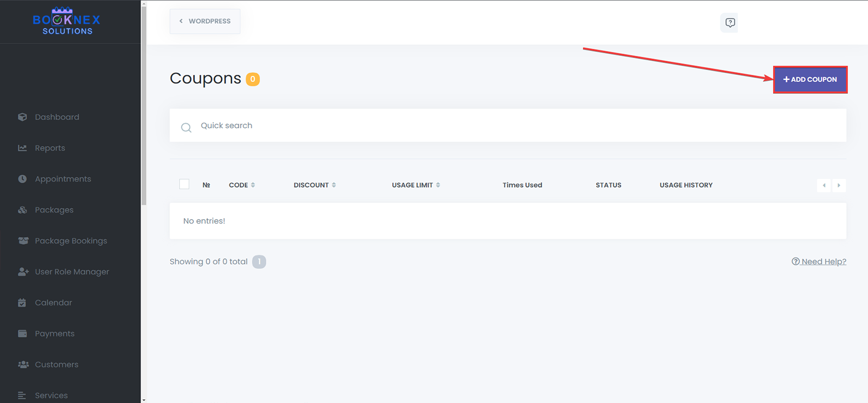Click the User Role Manager person icon

click(23, 272)
